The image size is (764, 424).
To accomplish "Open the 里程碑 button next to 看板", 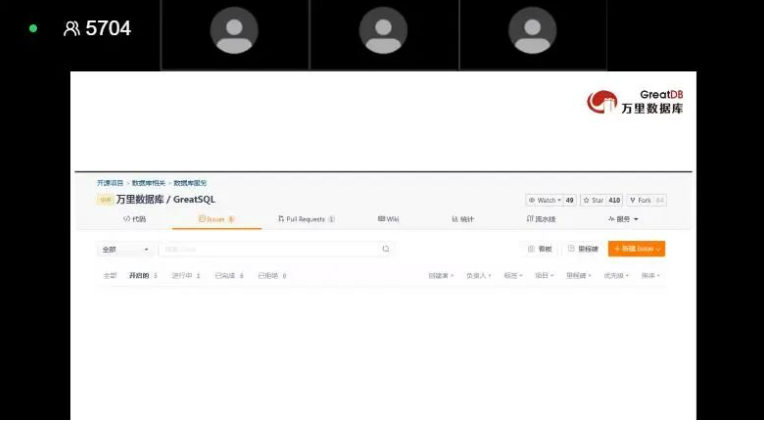I will (x=583, y=249).
